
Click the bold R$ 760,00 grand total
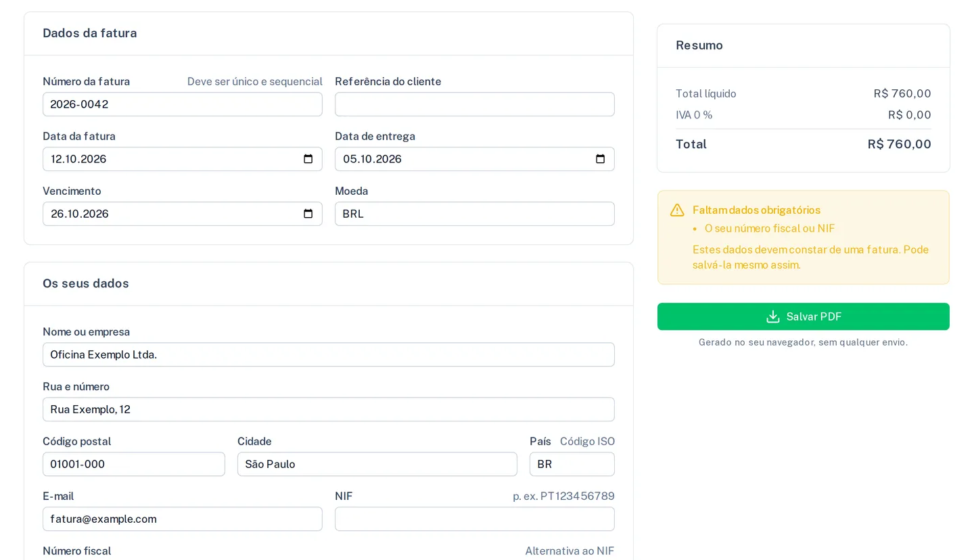(900, 144)
